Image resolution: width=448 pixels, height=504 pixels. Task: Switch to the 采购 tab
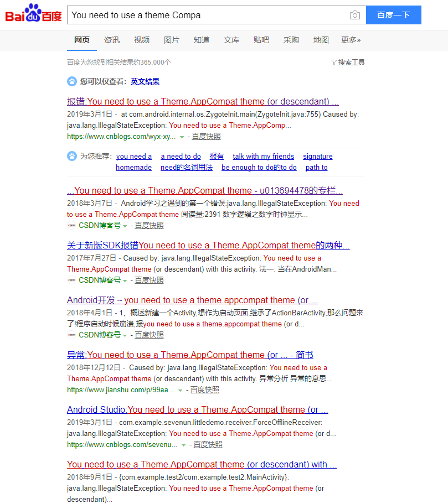291,40
